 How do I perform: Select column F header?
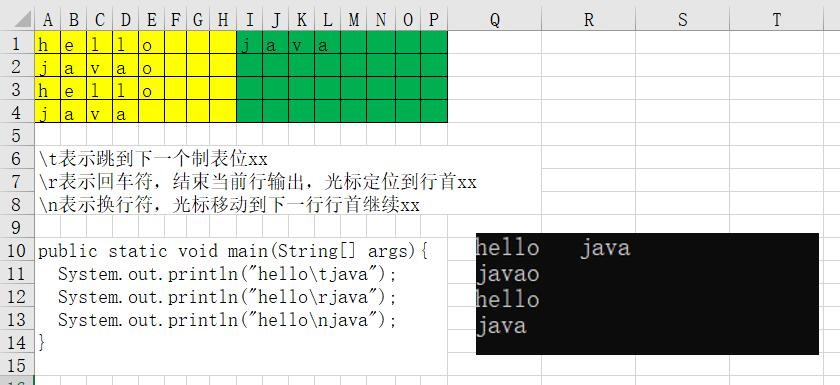(175, 20)
